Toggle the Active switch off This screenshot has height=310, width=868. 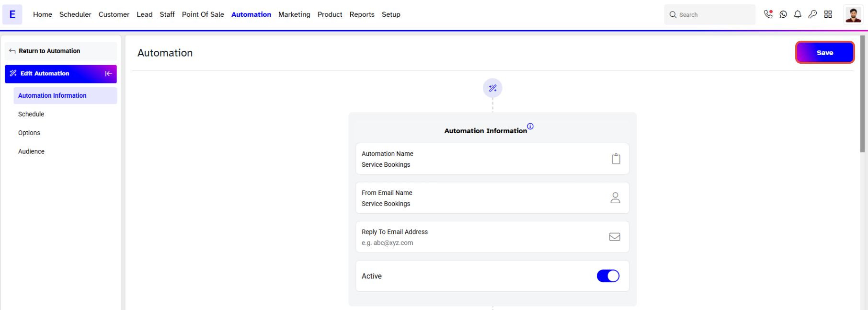(x=608, y=276)
